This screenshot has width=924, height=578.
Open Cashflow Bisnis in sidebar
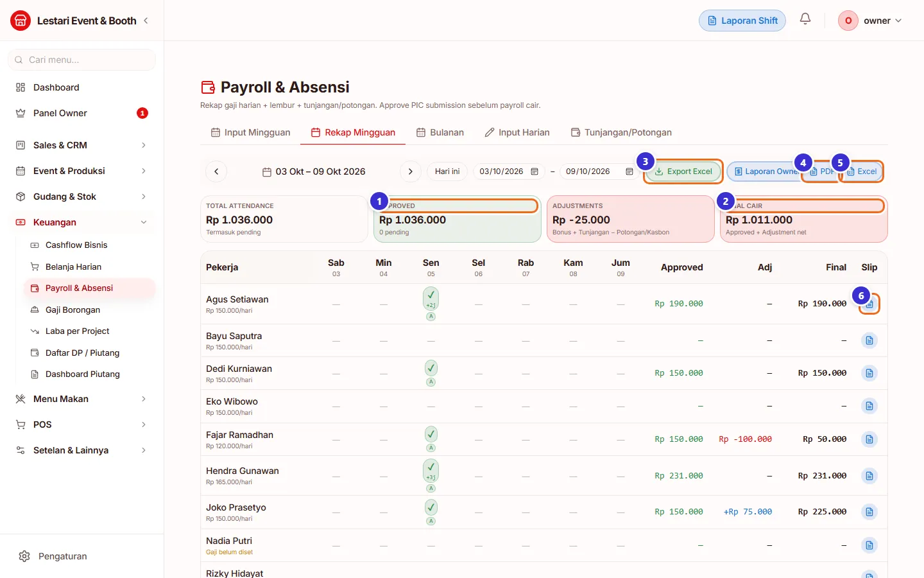tap(90, 245)
